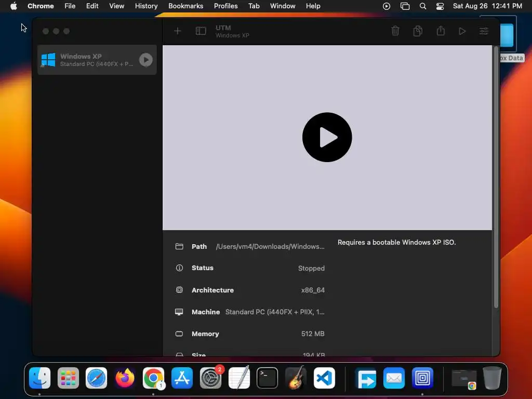Open the Trash in the Dock
The width and height of the screenshot is (532, 399).
pos(492,378)
